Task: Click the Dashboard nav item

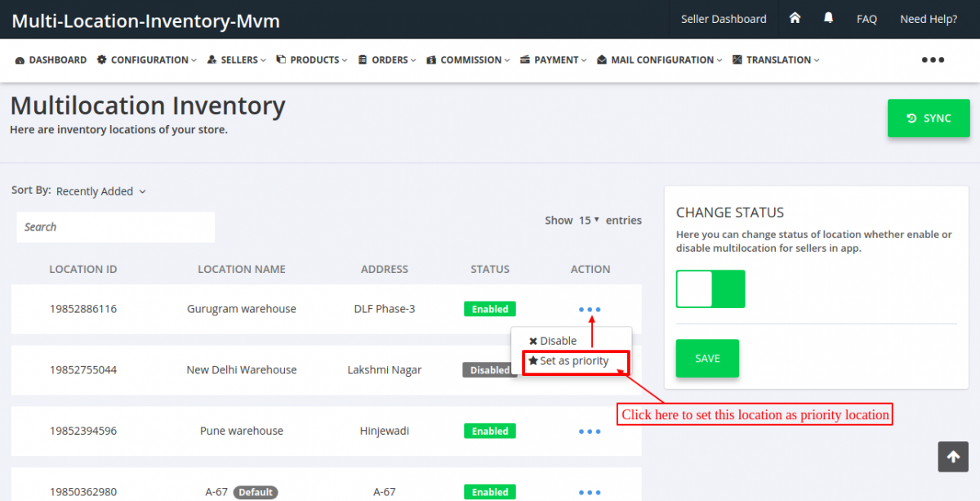Action: click(51, 60)
